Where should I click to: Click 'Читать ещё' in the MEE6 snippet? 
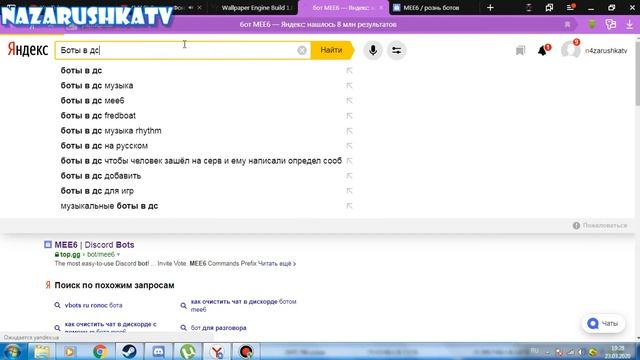(x=277, y=264)
